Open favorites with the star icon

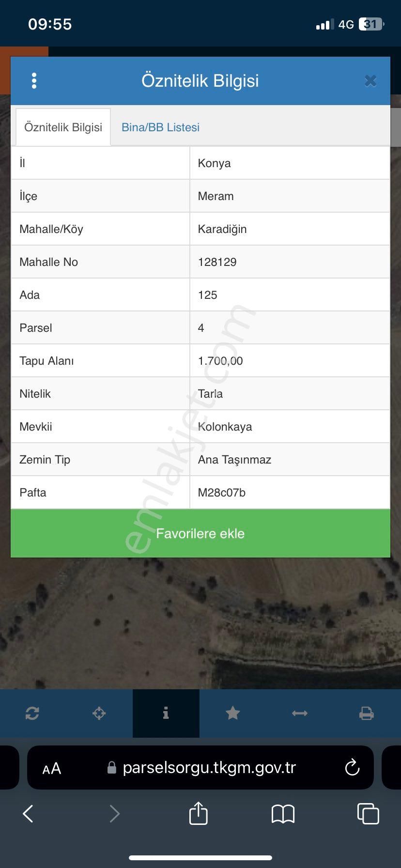[x=233, y=713]
